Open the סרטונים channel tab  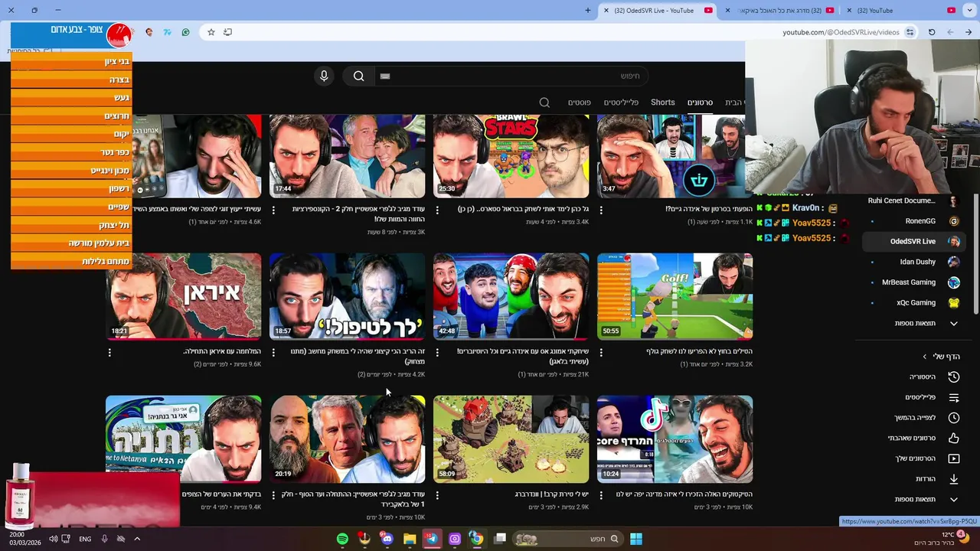[x=700, y=103]
